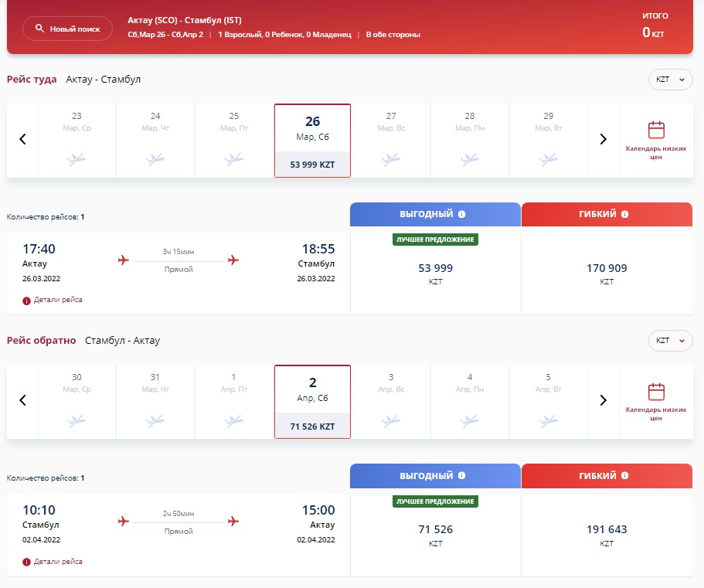Choose outbound ГИБКИЙ fare 170 909 KZT

click(607, 274)
